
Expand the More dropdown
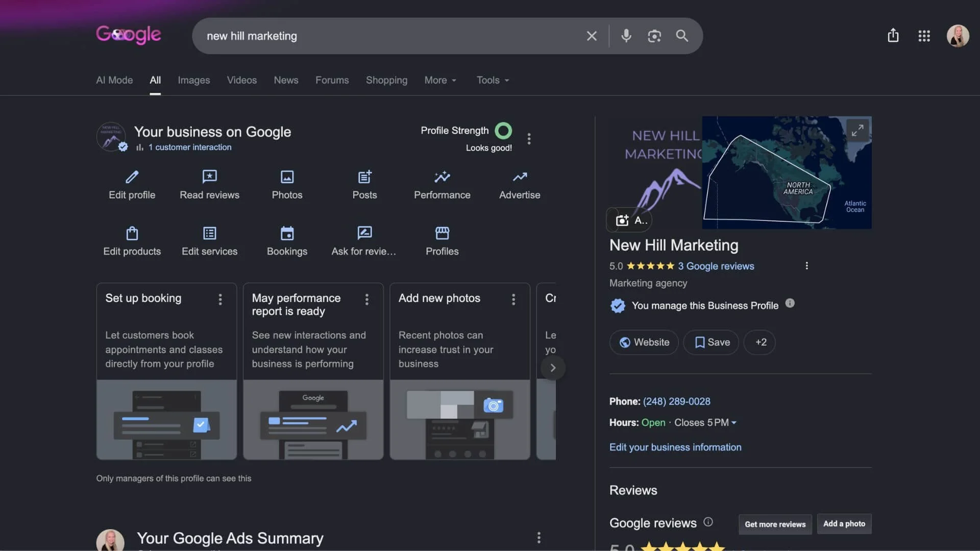click(440, 80)
